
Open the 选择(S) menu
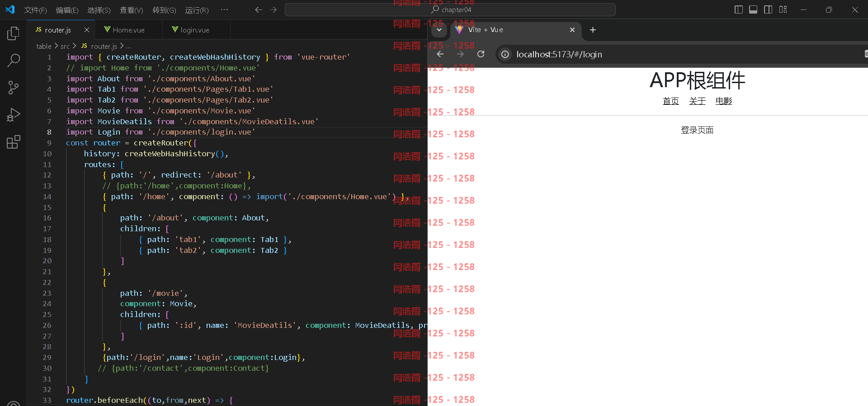click(99, 10)
